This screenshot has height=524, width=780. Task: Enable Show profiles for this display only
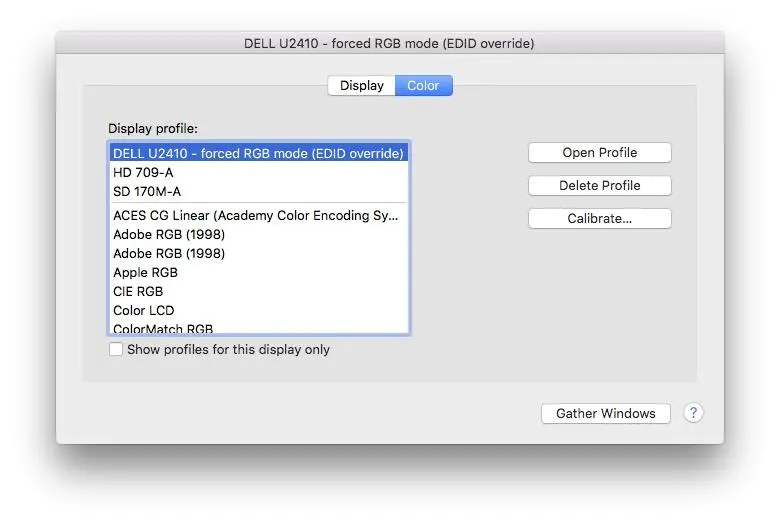click(116, 349)
